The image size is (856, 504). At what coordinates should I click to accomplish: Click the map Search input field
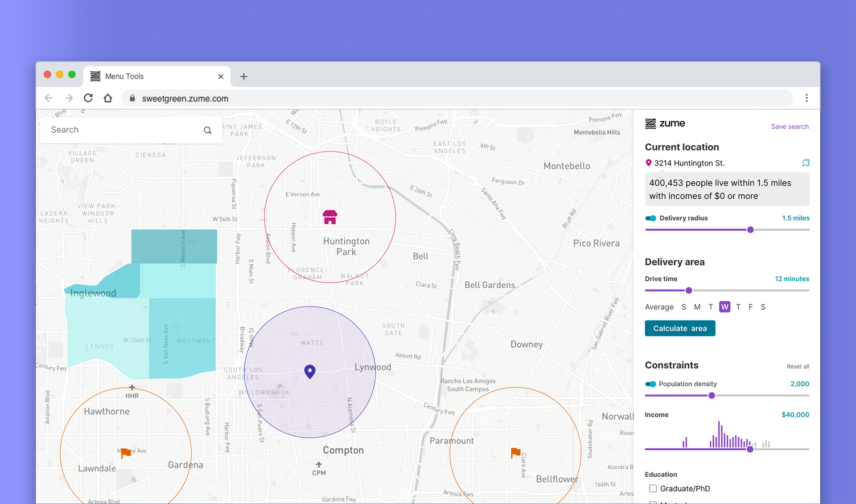click(131, 130)
